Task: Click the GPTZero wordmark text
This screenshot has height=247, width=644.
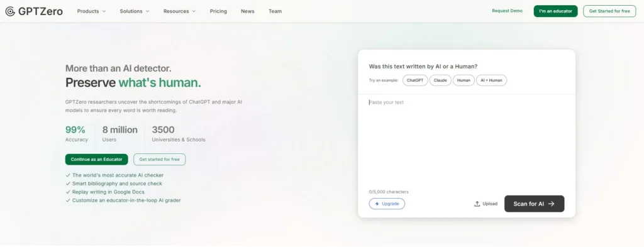Action: pos(40,11)
